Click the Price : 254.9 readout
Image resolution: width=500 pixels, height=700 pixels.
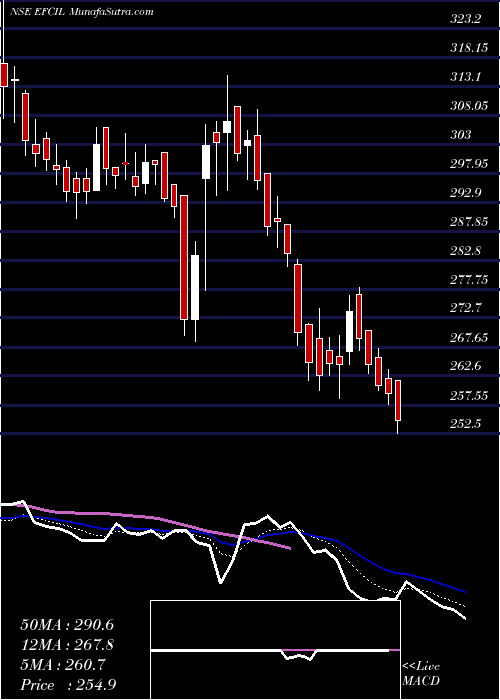[x=68, y=685]
